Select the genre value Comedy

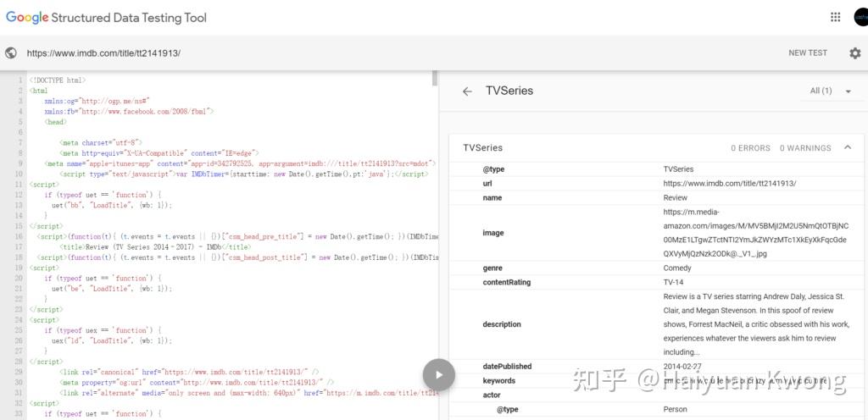[x=677, y=268]
